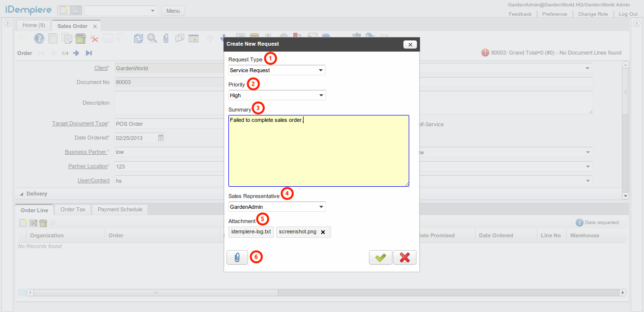Viewport: 644px width, 312px height.
Task: Open the Chat toolbar icon
Action: coord(179,38)
